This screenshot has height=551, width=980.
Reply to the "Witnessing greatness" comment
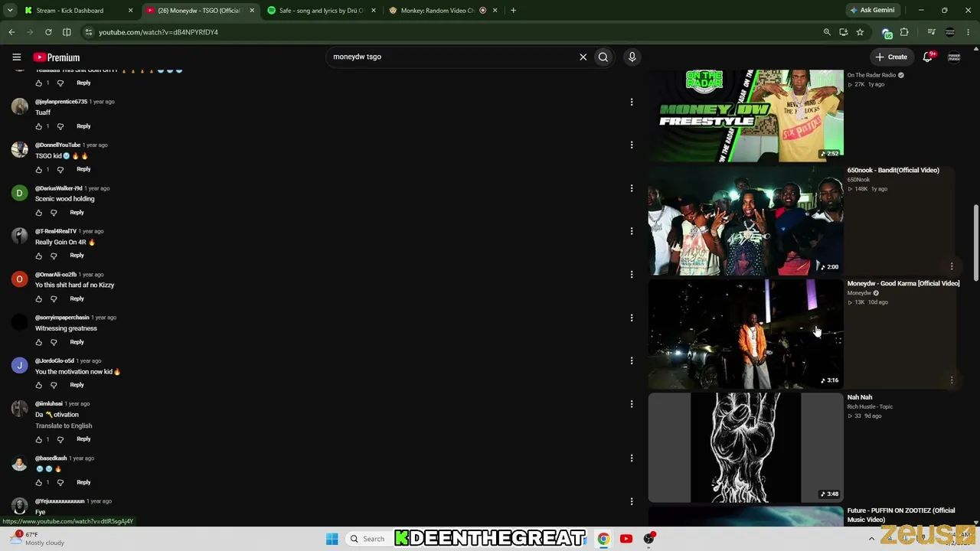(77, 342)
